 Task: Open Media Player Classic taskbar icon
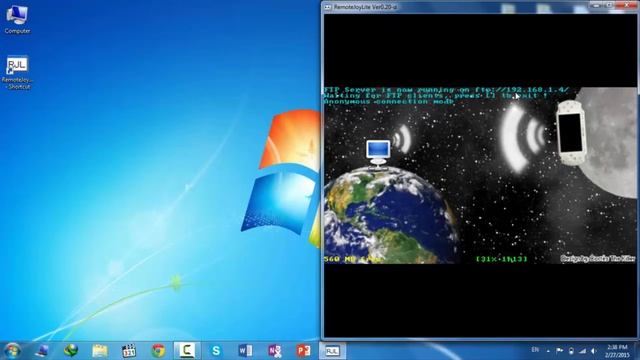pos(129,351)
